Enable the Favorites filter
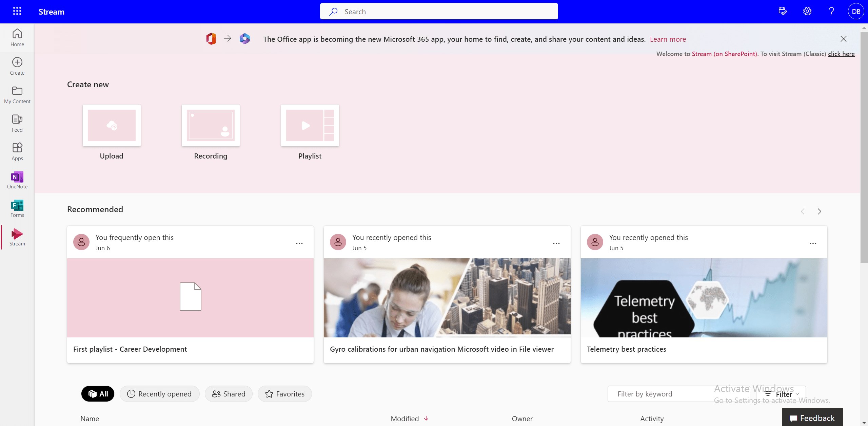Image resolution: width=868 pixels, height=426 pixels. coord(284,393)
